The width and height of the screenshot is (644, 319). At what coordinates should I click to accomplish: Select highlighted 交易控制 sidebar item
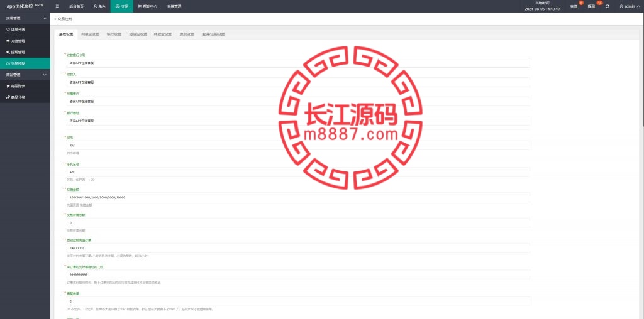tap(25, 63)
